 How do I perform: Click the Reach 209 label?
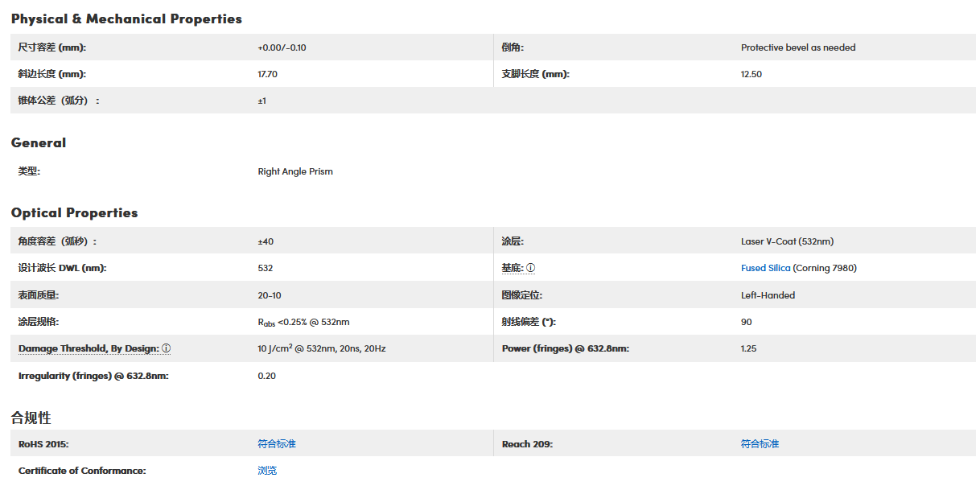tap(527, 444)
